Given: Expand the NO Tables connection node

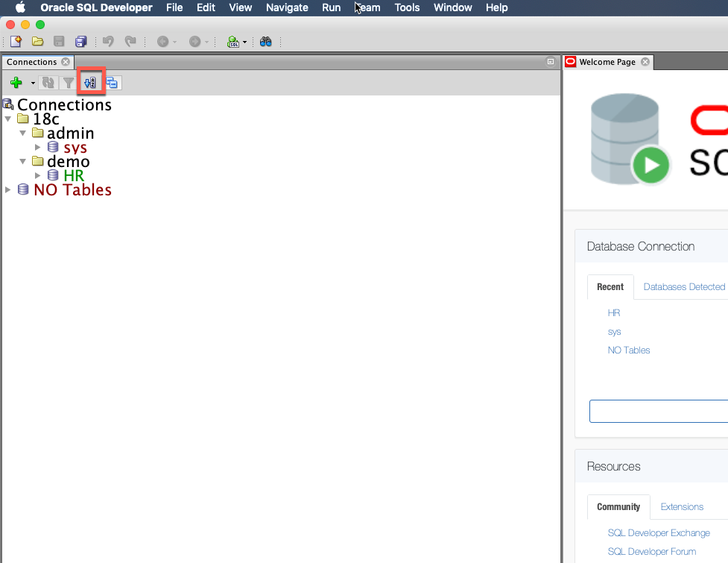Looking at the screenshot, I should pos(8,189).
